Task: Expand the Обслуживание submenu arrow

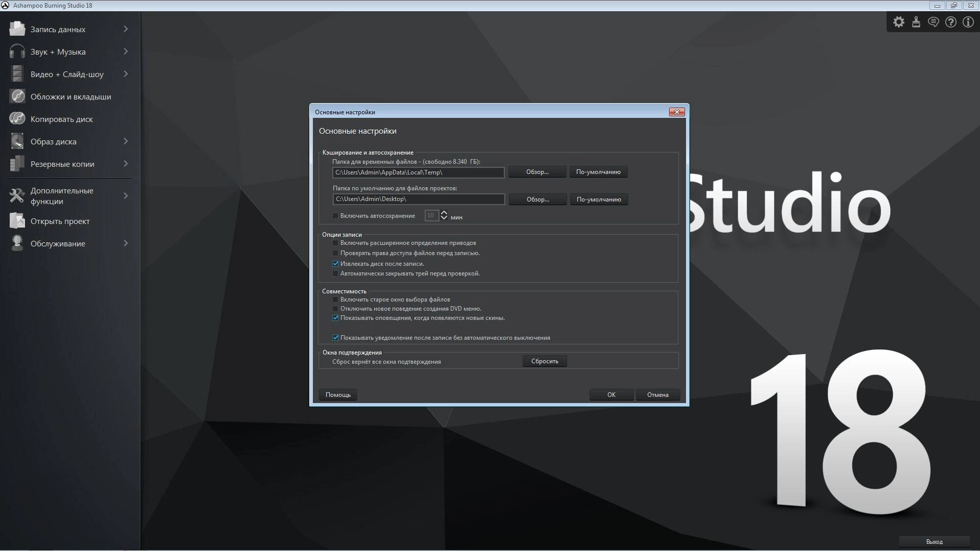Action: click(x=126, y=243)
